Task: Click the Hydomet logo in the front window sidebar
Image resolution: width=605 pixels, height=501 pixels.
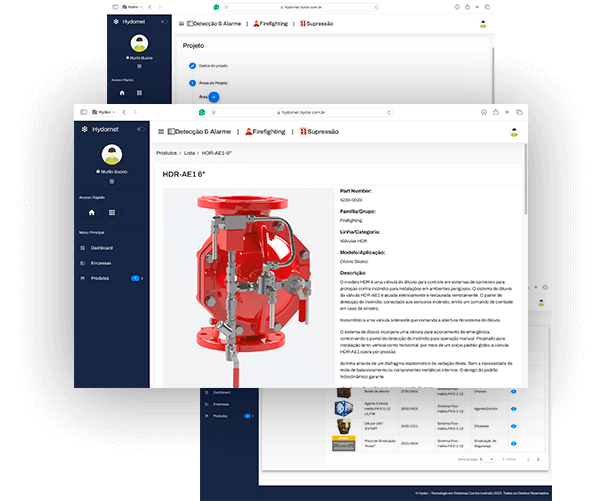Action: click(100, 129)
